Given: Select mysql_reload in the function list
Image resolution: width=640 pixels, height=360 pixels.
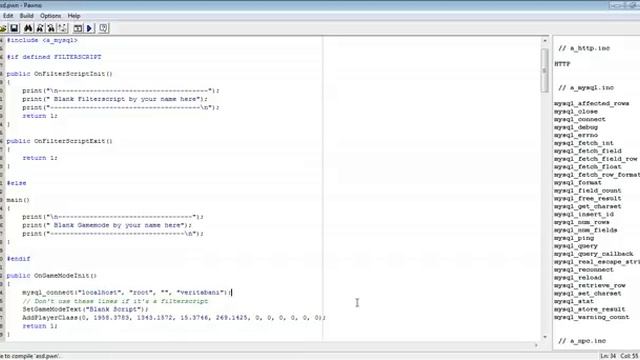Looking at the screenshot, I should click(578, 278).
